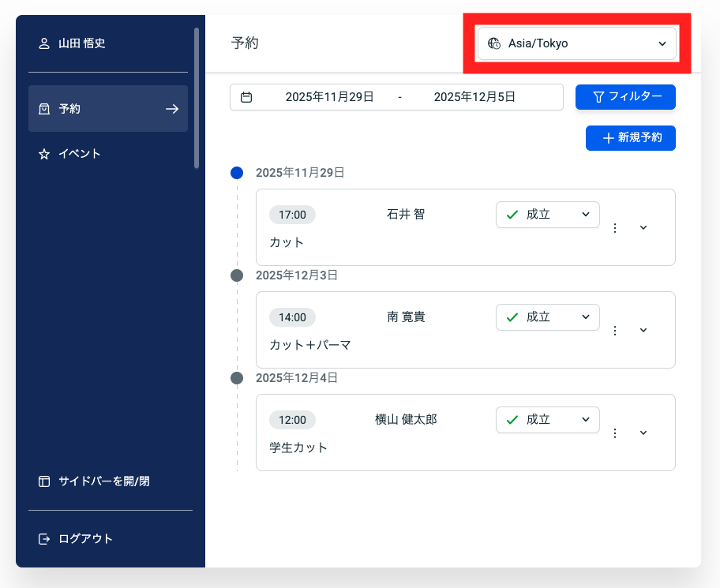Select 予約 in the sidebar menu
The height and width of the screenshot is (588, 720).
(108, 109)
